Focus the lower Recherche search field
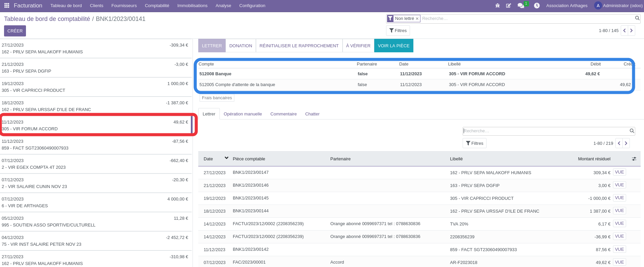 546,131
